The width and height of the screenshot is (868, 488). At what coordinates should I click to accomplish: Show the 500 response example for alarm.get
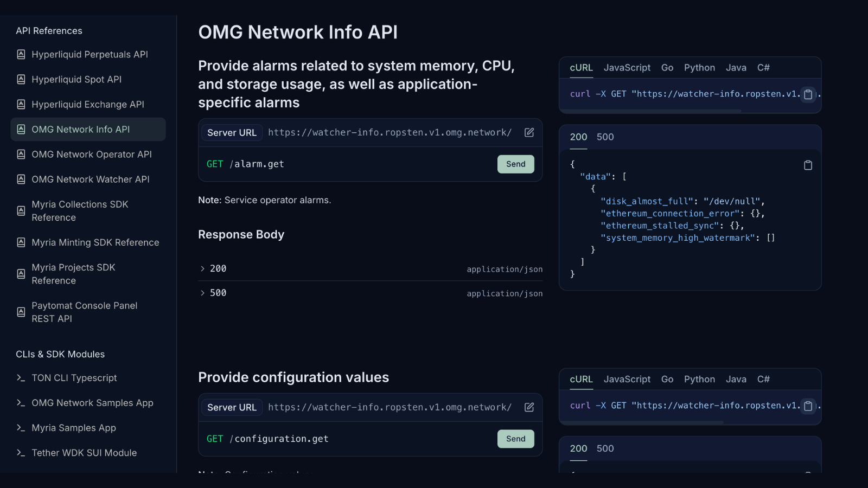(605, 137)
